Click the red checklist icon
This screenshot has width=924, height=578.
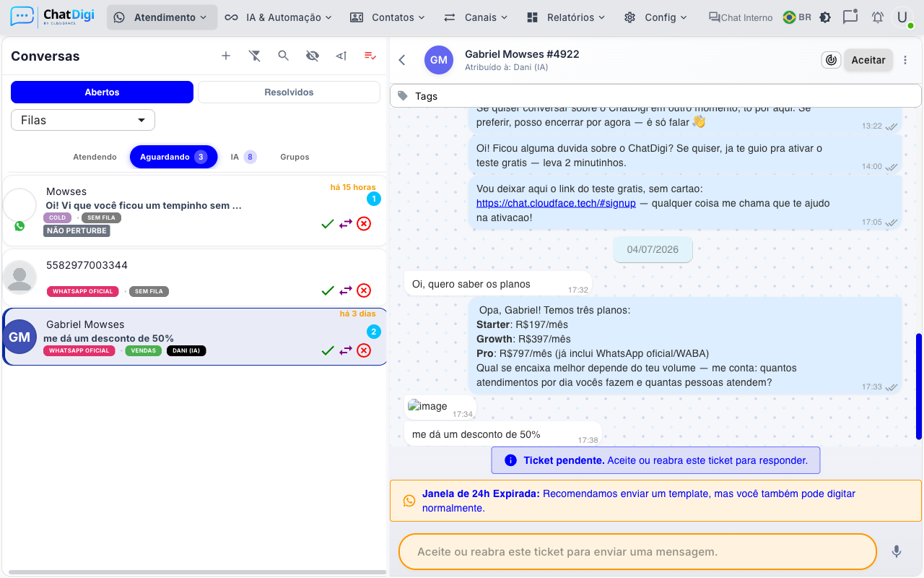370,56
